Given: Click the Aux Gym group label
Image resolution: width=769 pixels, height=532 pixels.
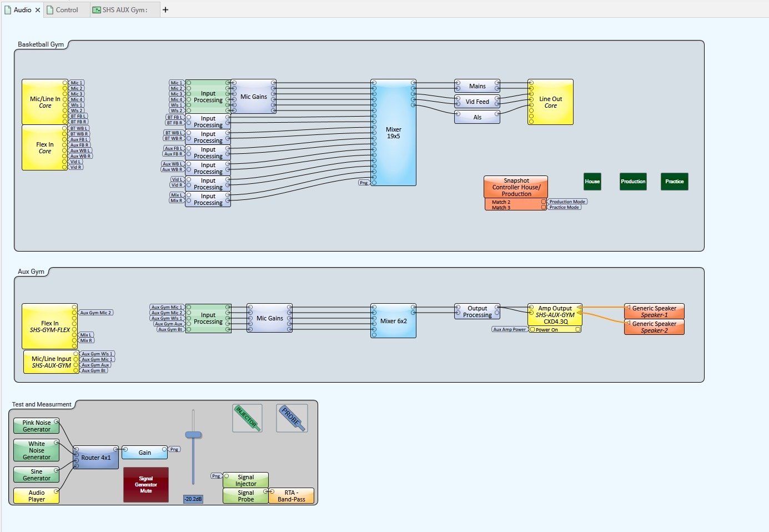Looking at the screenshot, I should [31, 272].
